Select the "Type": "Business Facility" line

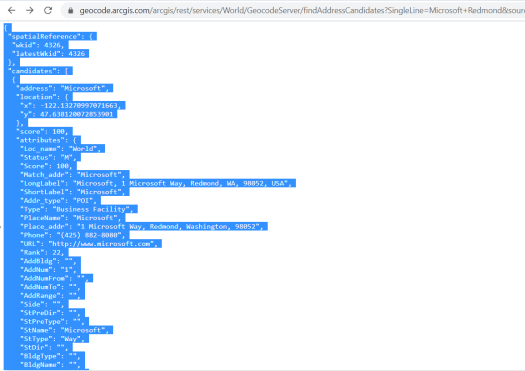click(78, 209)
